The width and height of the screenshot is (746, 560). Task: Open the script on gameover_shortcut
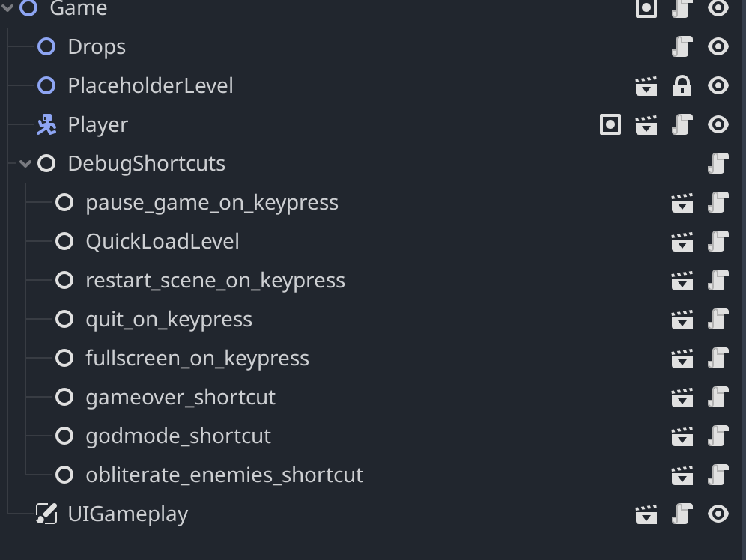tap(720, 397)
